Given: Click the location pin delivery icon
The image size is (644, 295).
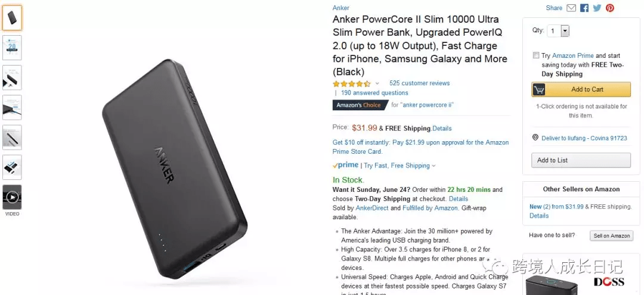Looking at the screenshot, I should pos(535,138).
